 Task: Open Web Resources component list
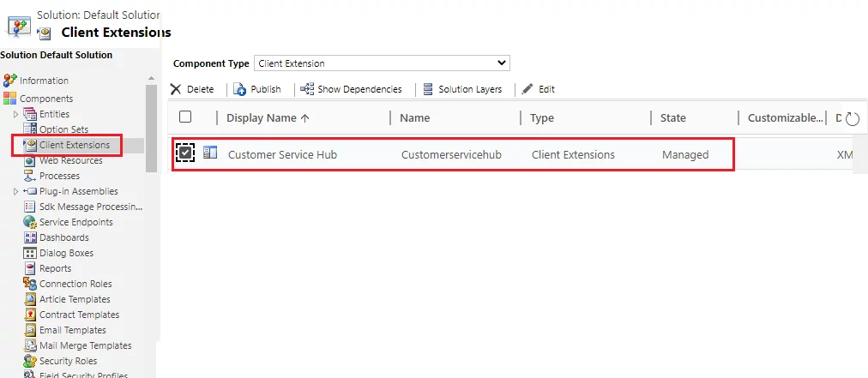coord(71,160)
